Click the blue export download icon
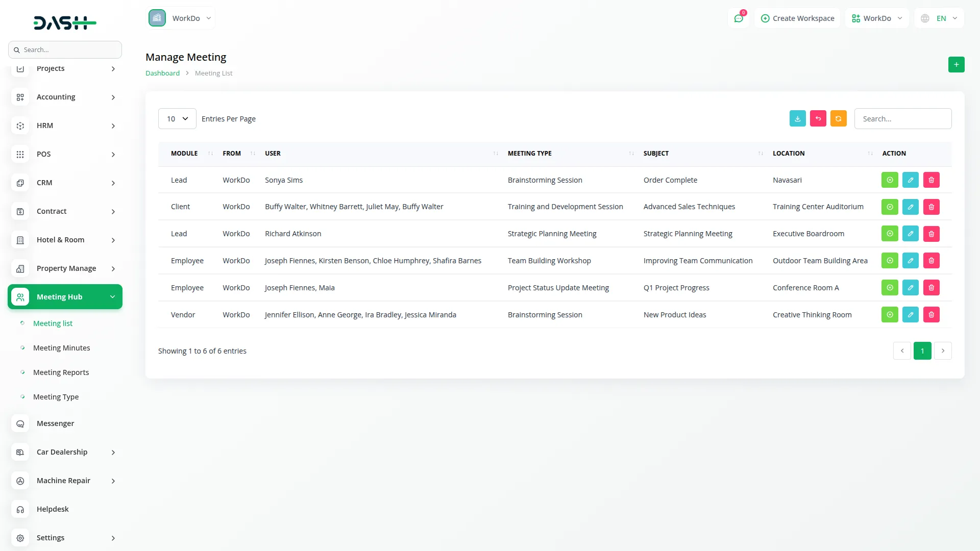This screenshot has height=551, width=980. pos(797,118)
